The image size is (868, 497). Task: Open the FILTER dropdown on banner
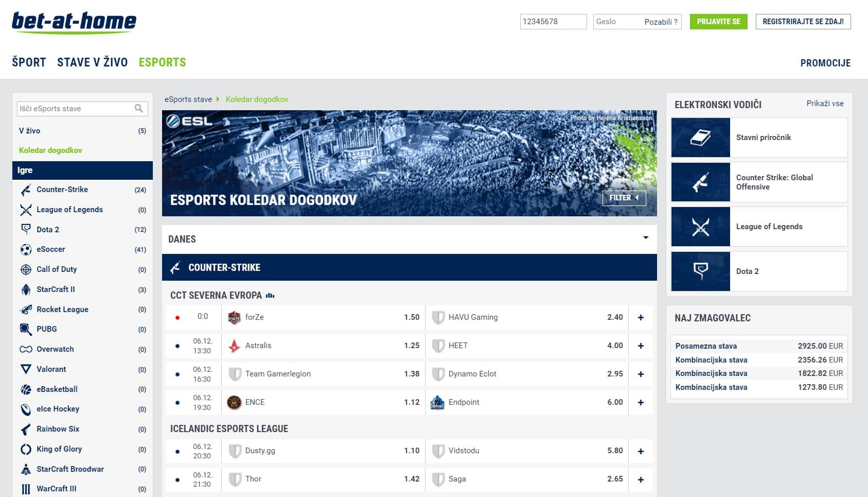[x=624, y=198]
